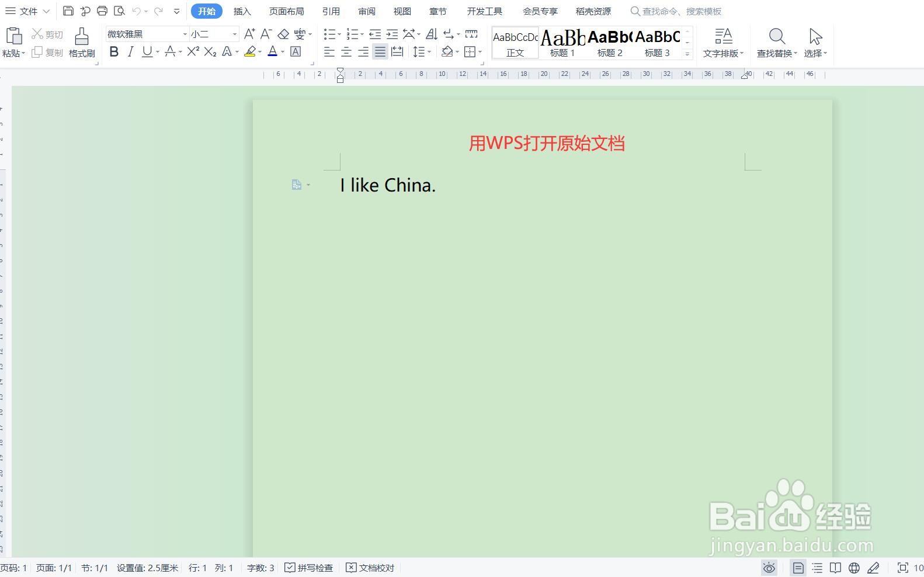
Task: Click the Increase Font Size A+ icon
Action: pos(249,34)
